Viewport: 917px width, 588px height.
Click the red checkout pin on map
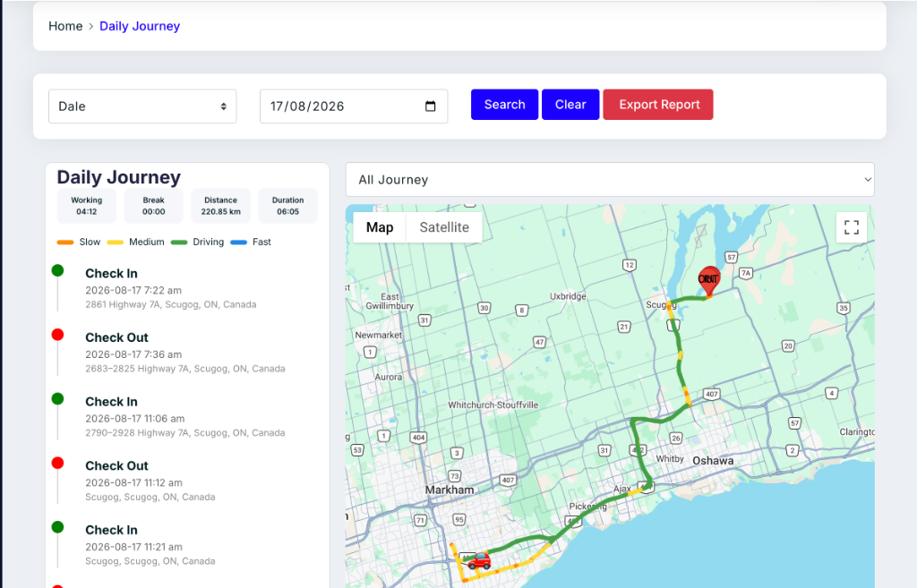pos(709,281)
